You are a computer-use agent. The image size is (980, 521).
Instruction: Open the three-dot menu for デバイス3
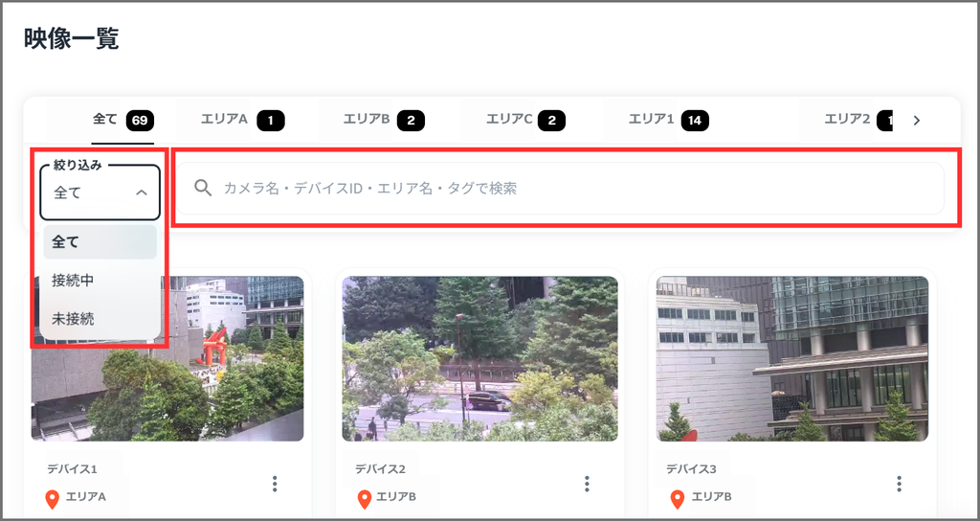(x=899, y=484)
